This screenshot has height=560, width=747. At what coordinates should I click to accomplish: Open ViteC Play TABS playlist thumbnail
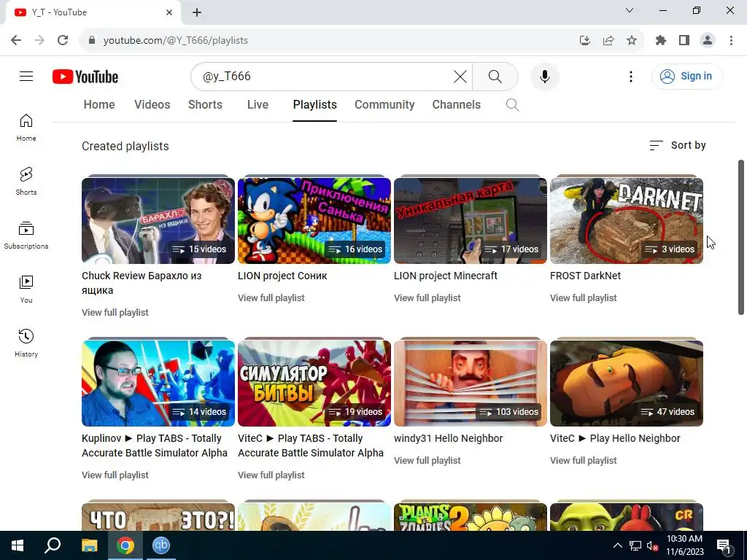314,384
